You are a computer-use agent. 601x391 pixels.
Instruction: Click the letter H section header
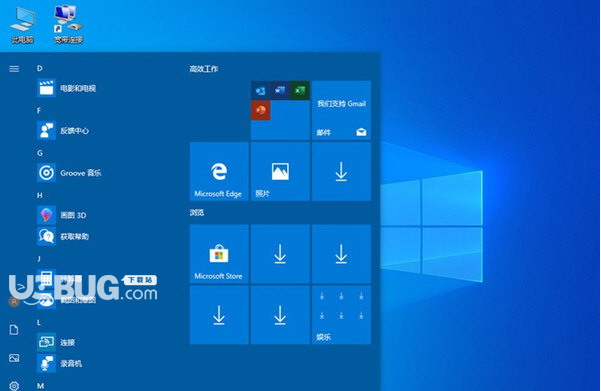click(x=39, y=196)
